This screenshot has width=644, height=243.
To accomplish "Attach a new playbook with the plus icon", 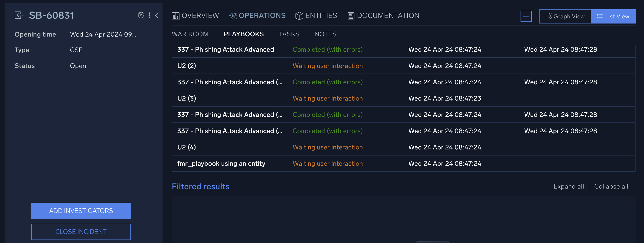I will [x=526, y=16].
